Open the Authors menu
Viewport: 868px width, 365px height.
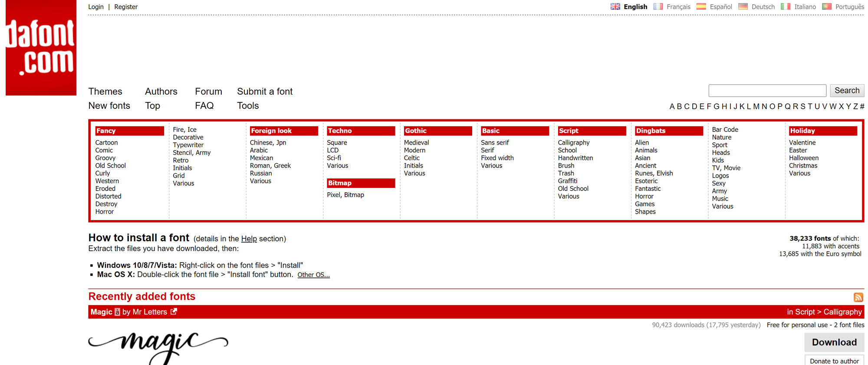click(161, 92)
